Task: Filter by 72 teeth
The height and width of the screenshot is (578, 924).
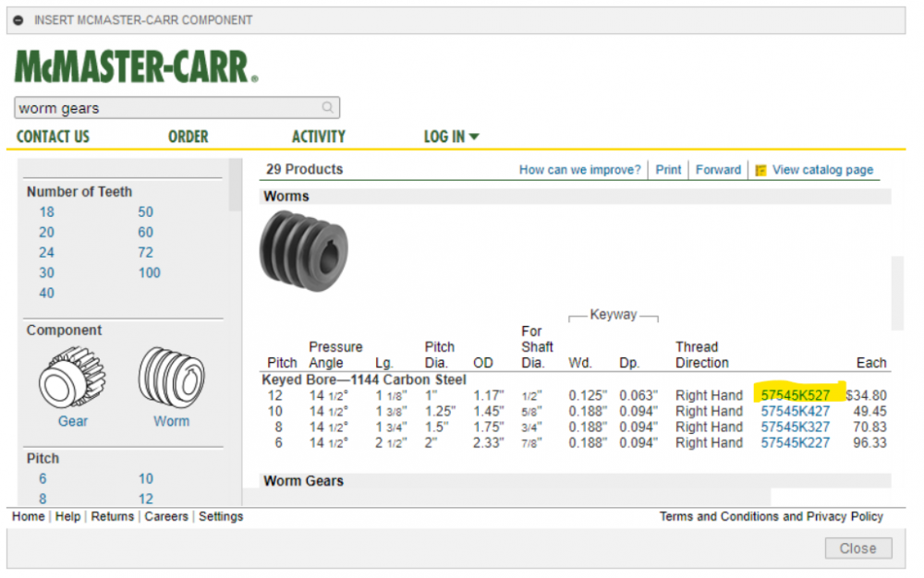Action: click(146, 252)
